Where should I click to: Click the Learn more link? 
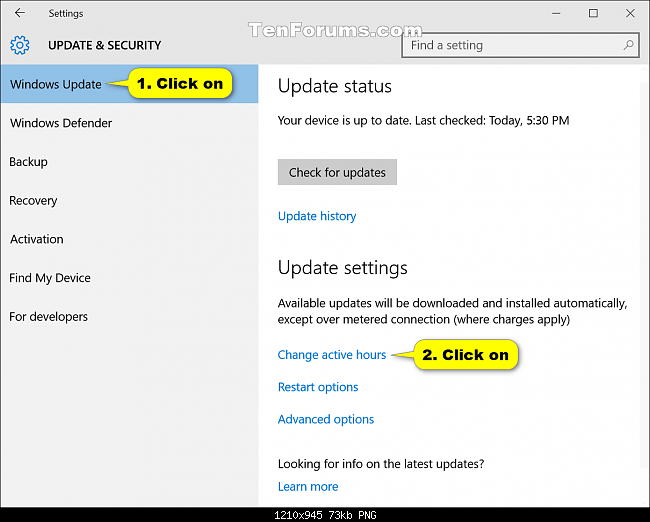click(x=308, y=486)
